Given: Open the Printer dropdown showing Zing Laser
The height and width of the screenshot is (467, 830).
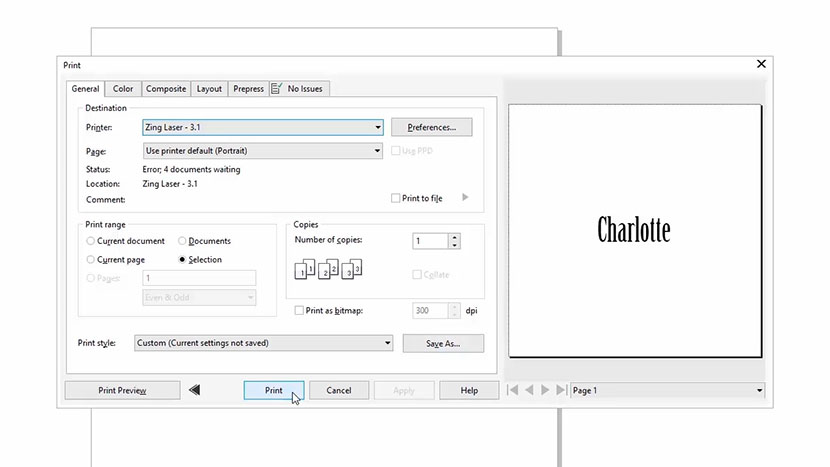Looking at the screenshot, I should coord(262,128).
